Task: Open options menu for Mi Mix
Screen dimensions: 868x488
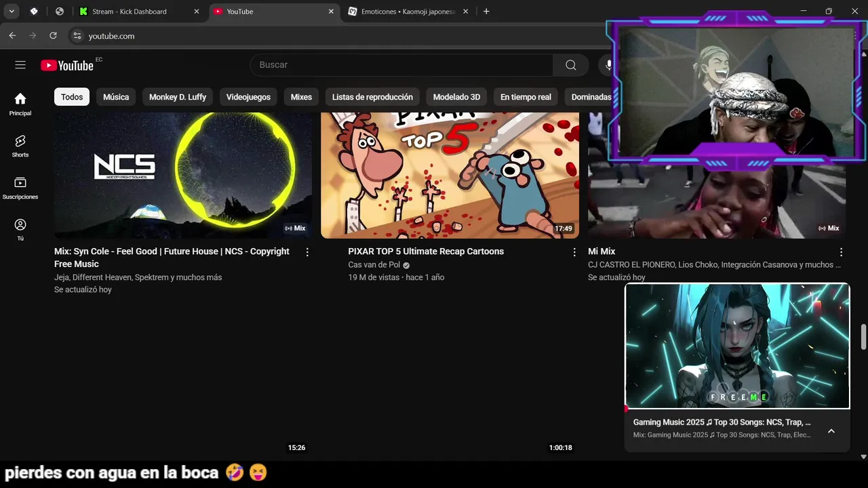Action: coord(841,252)
